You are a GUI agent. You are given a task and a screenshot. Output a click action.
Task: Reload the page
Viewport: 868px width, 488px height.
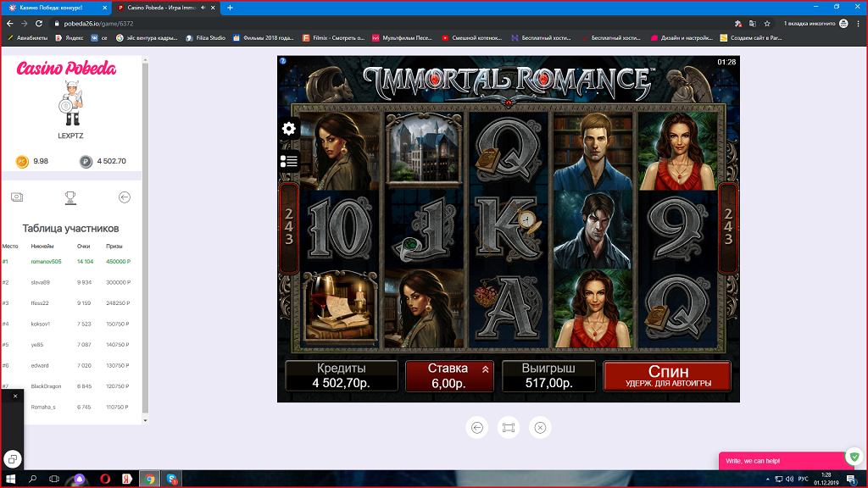[39, 23]
